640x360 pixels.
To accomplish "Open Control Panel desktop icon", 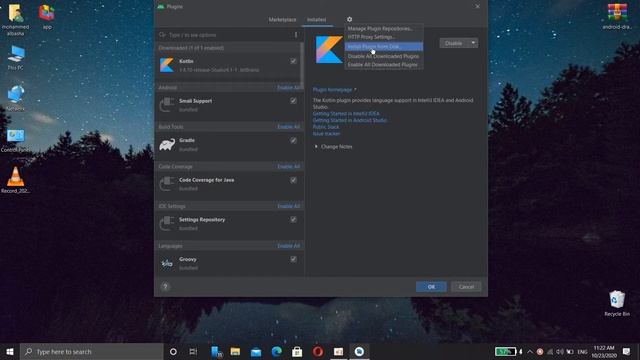I will pyautogui.click(x=16, y=140).
